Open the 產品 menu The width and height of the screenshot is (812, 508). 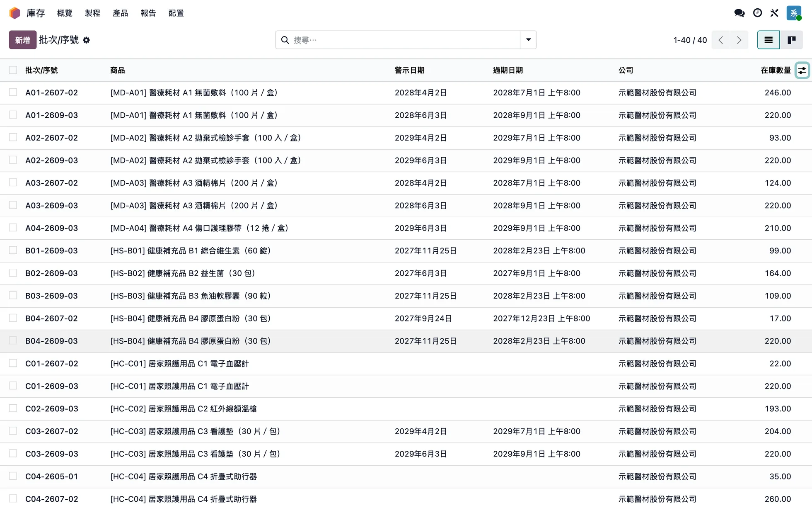pyautogui.click(x=120, y=13)
